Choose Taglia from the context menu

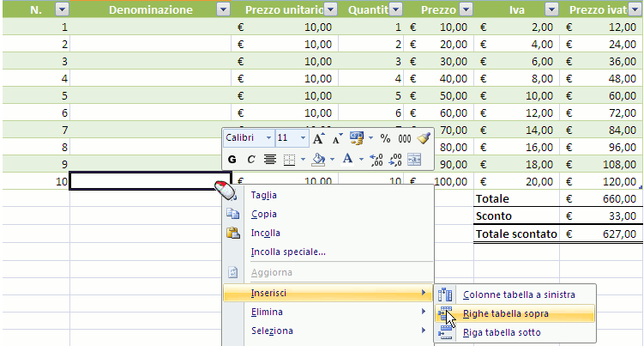point(328,195)
